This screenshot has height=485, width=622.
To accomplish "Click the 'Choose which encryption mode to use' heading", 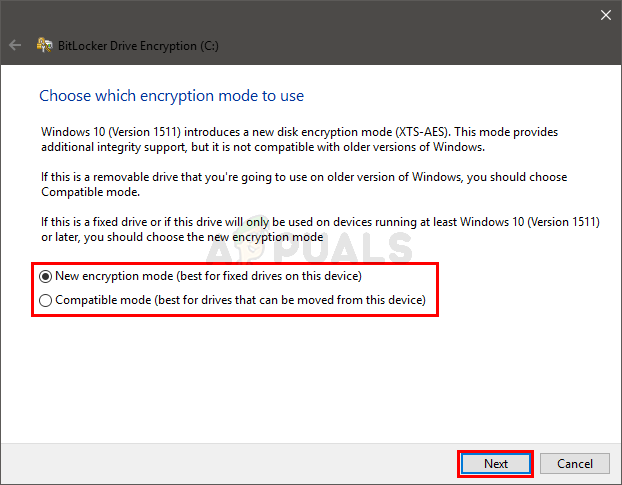I will click(x=171, y=96).
